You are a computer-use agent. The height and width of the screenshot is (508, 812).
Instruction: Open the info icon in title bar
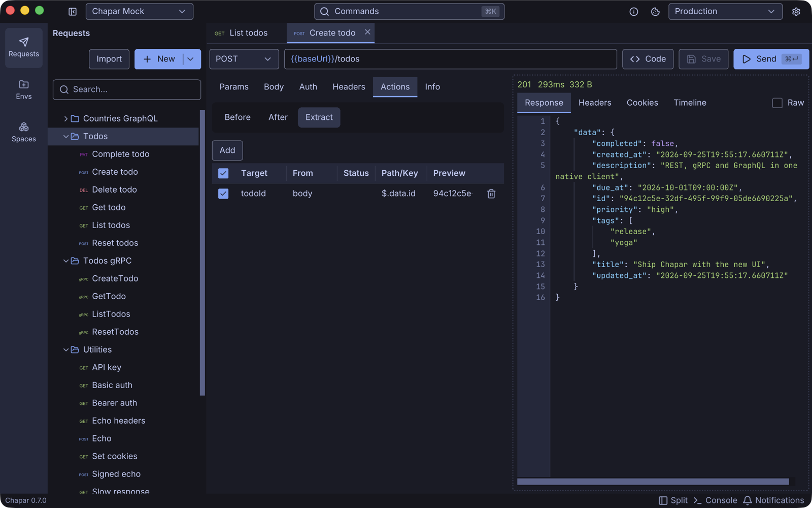click(x=634, y=12)
